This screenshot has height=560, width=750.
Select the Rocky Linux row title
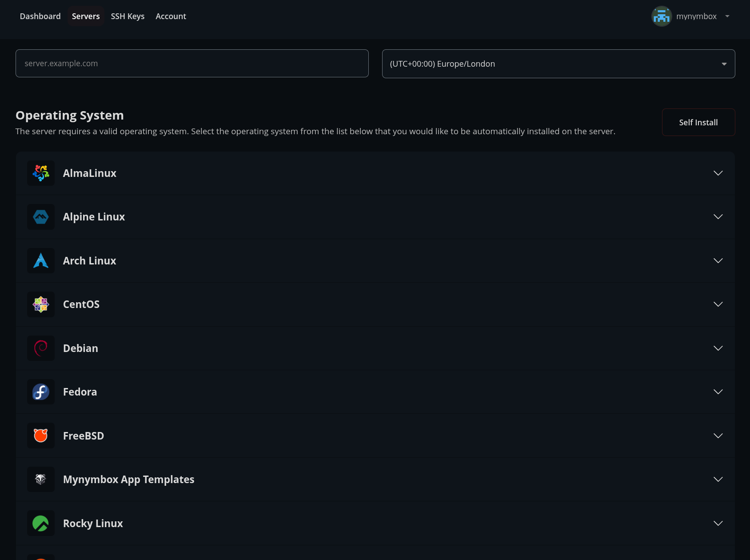[x=93, y=524]
